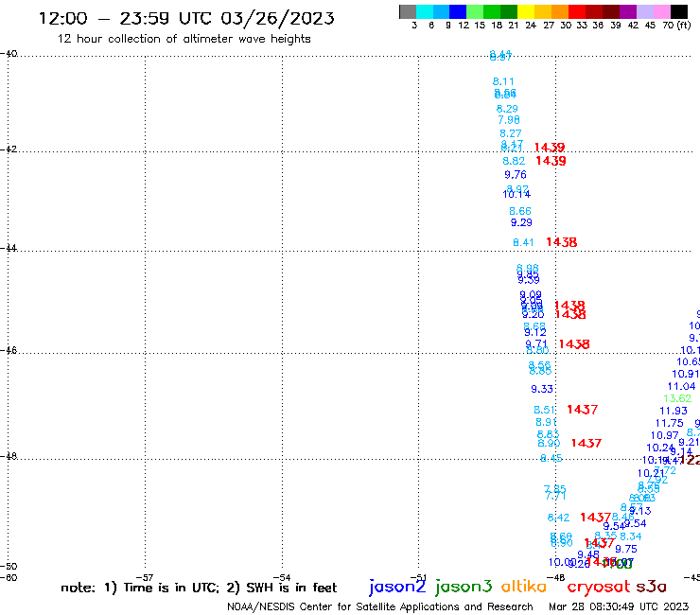Select the light green swatch in the legend
The height and width of the screenshot is (615, 700).
pos(475,11)
